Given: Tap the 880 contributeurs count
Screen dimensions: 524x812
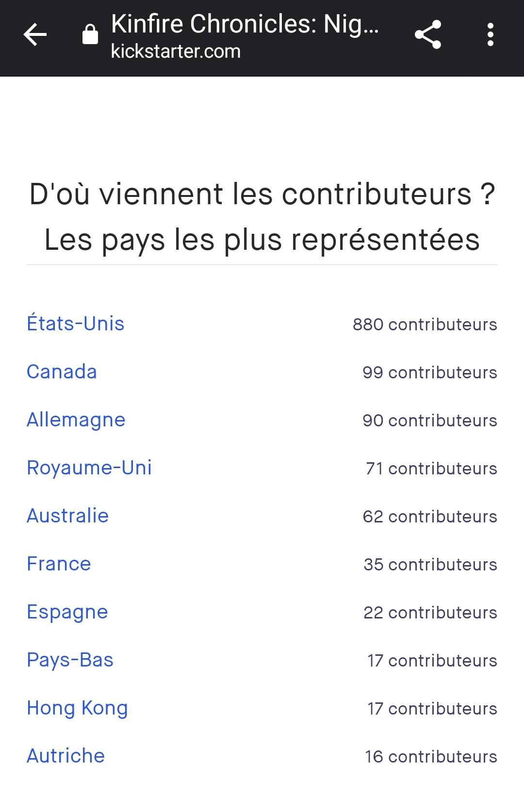Looking at the screenshot, I should [425, 325].
